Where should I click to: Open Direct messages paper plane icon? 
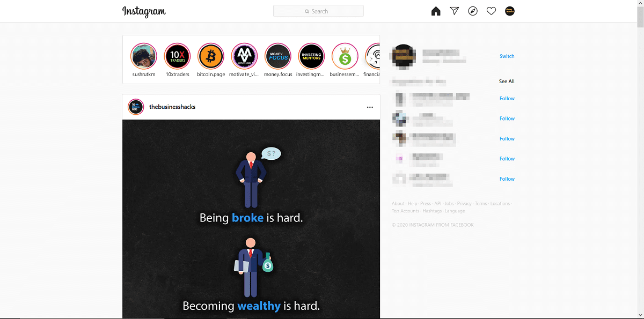point(455,11)
